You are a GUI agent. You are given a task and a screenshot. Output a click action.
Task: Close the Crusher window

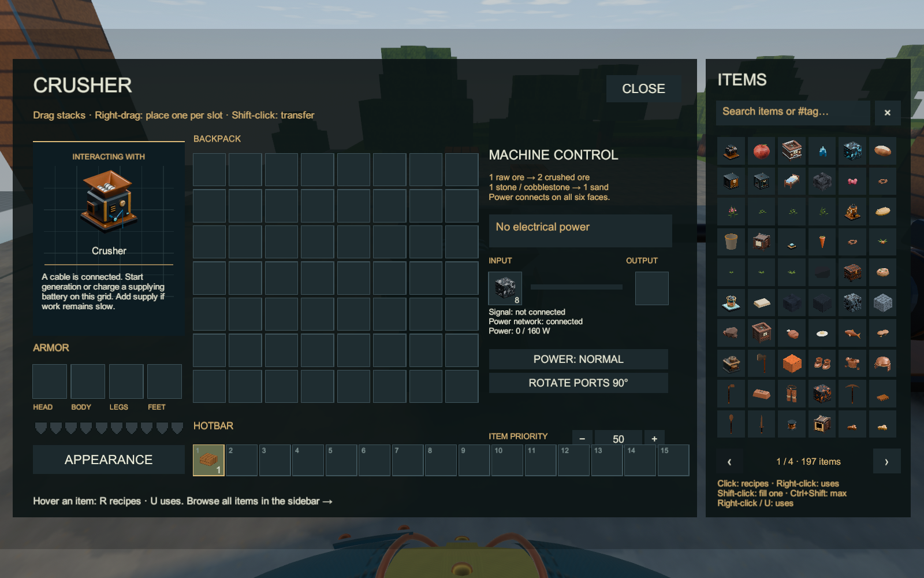(643, 88)
